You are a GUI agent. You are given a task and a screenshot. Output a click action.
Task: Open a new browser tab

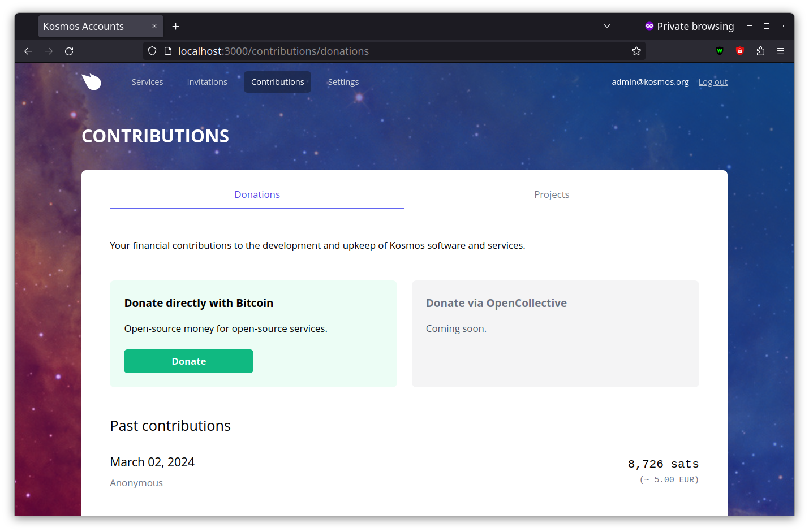[176, 27]
